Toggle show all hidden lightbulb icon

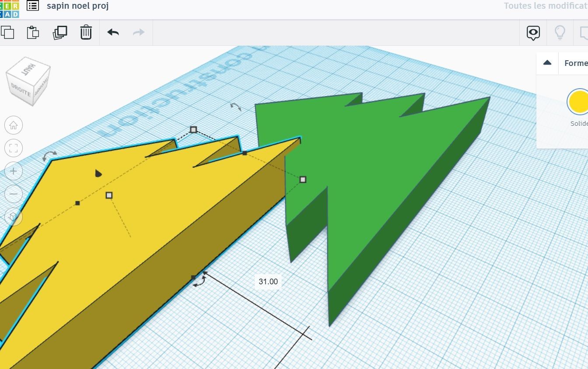[x=560, y=33]
